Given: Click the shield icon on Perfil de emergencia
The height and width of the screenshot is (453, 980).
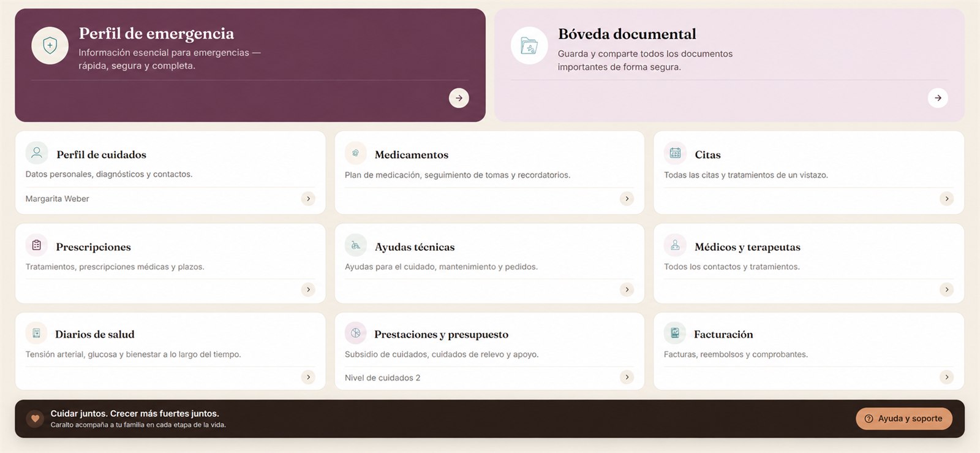Looking at the screenshot, I should point(50,45).
